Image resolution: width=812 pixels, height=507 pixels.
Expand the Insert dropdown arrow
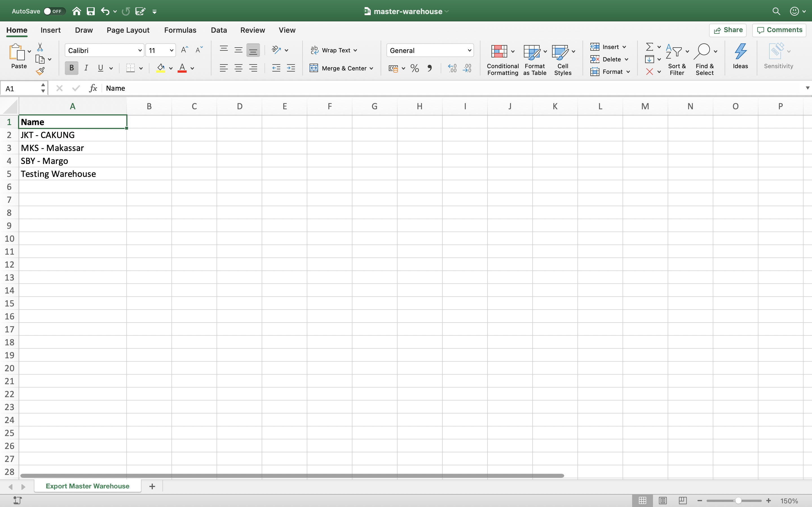click(624, 47)
